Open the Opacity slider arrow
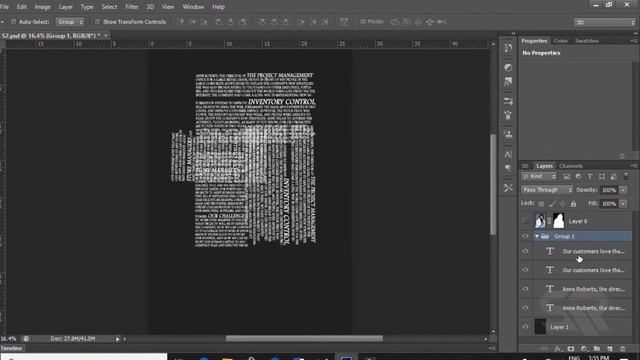Viewport: 640px width, 360px height. click(623, 190)
